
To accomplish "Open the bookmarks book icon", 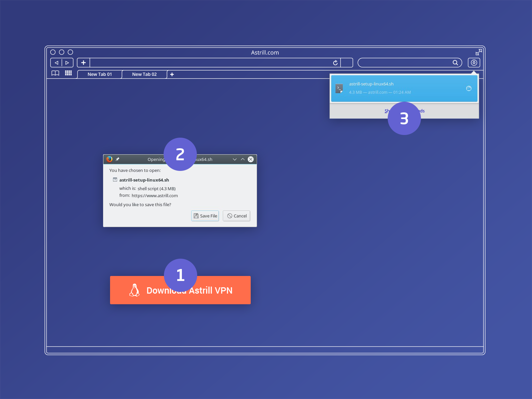I will coord(55,73).
